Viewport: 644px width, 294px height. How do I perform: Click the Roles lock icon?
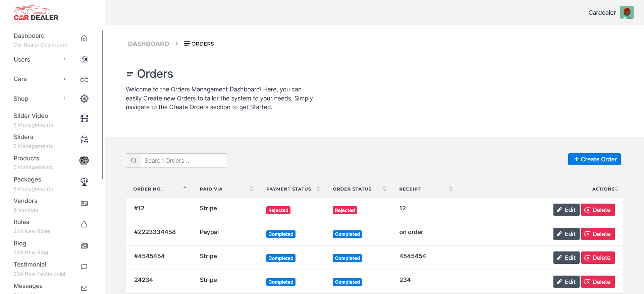click(84, 224)
